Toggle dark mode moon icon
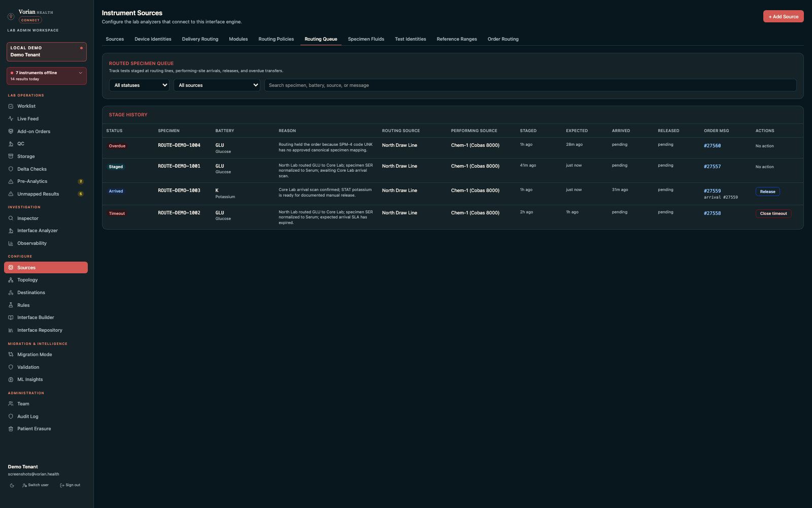 [x=12, y=485]
